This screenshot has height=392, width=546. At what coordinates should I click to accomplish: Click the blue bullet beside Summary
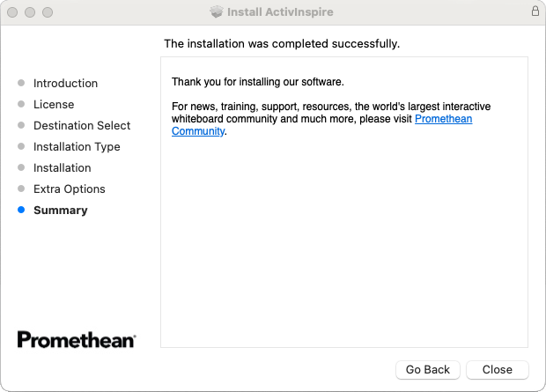coord(21,211)
